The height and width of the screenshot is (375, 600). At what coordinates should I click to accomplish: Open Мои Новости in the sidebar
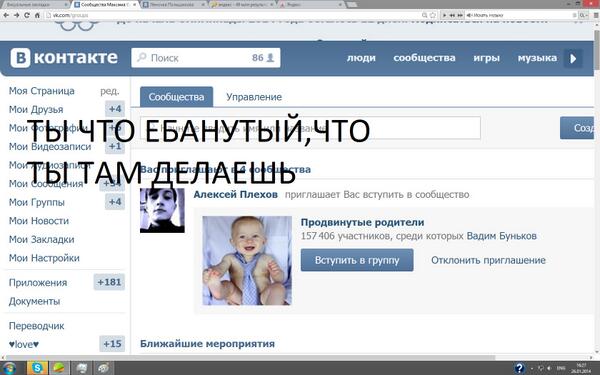tap(39, 221)
